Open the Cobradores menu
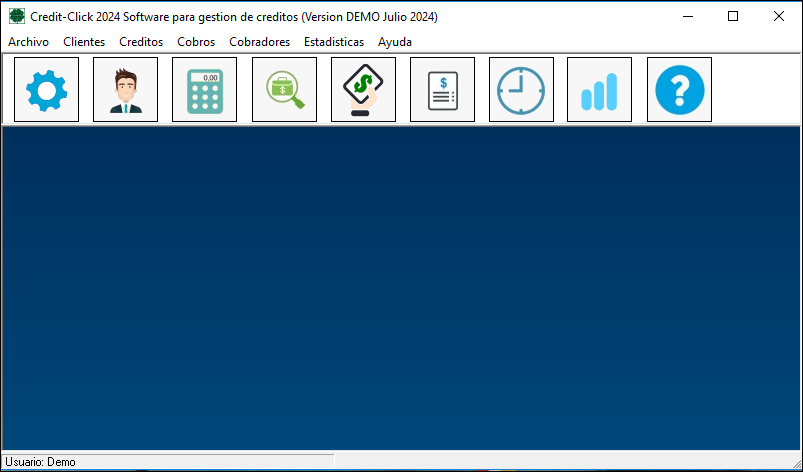 (x=259, y=42)
